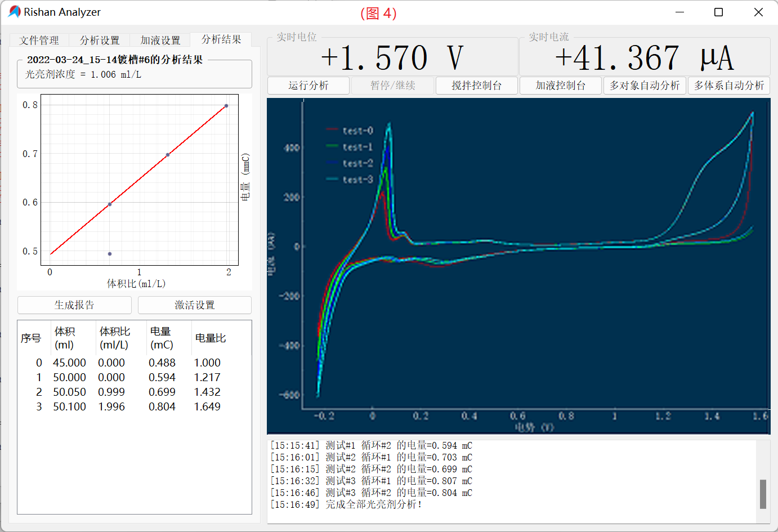Select the 加液设置 tab
778x532 pixels.
coord(160,40)
